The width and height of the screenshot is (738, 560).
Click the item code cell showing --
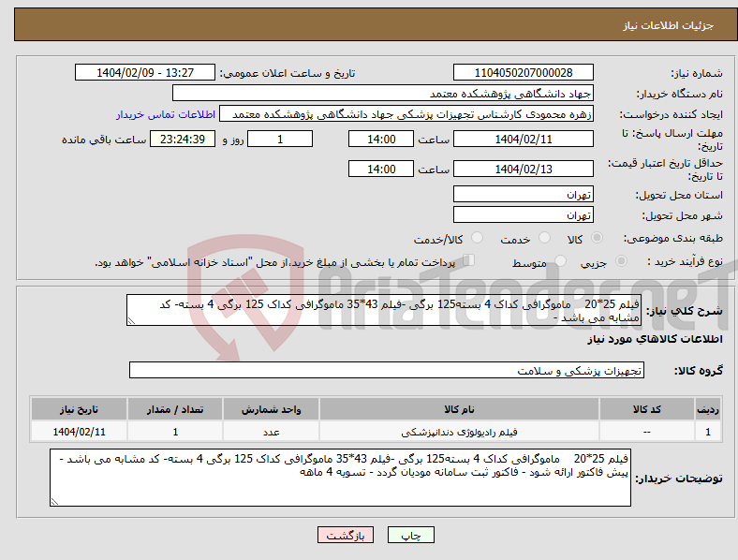647,432
